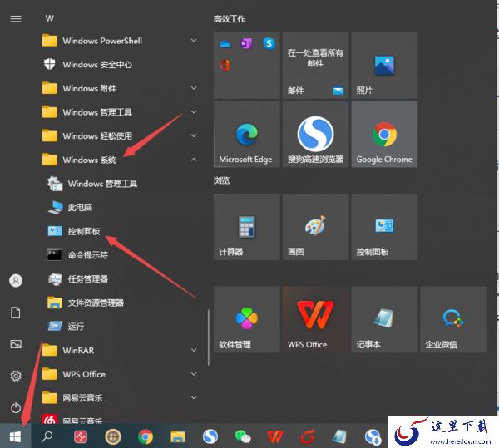This screenshot has width=499, height=448.
Task: Open 文件资源管理器 from the list
Action: 119,303
